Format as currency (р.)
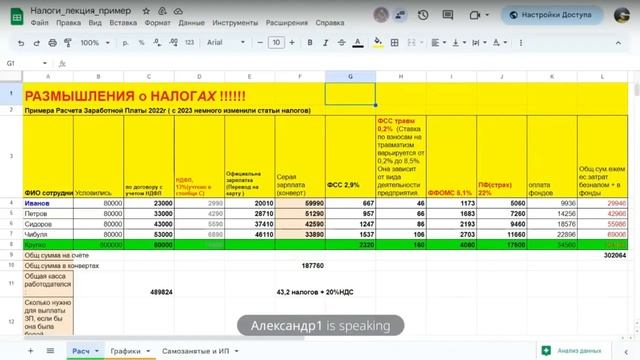This screenshot has width=640, height=360. [x=125, y=43]
